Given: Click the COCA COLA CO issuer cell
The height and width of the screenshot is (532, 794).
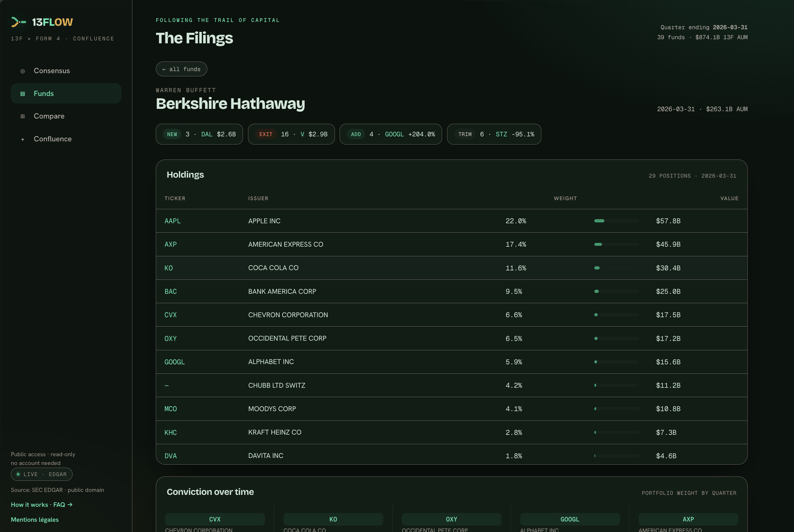Looking at the screenshot, I should coord(273,268).
